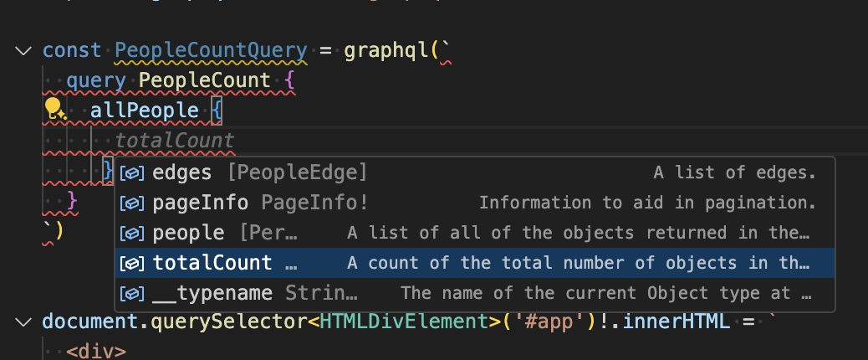The width and height of the screenshot is (868, 360).
Task: Click the allPeople field in the query
Action: [x=144, y=111]
